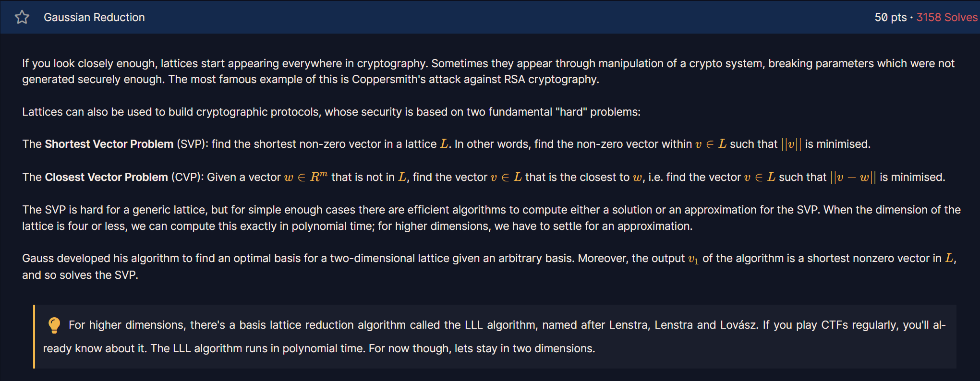The height and width of the screenshot is (381, 980).
Task: Select the ||v − w|| norm expression
Action: click(x=853, y=178)
